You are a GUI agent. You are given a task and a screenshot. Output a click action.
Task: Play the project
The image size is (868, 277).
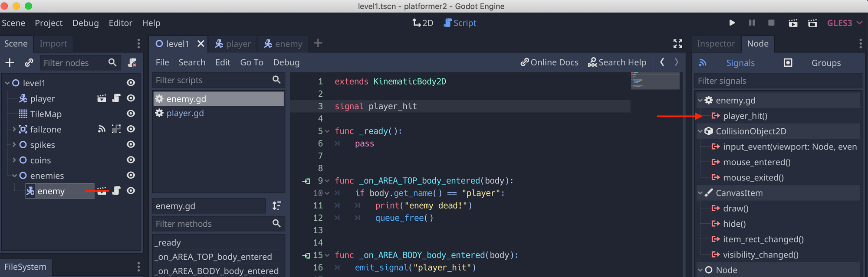(732, 23)
